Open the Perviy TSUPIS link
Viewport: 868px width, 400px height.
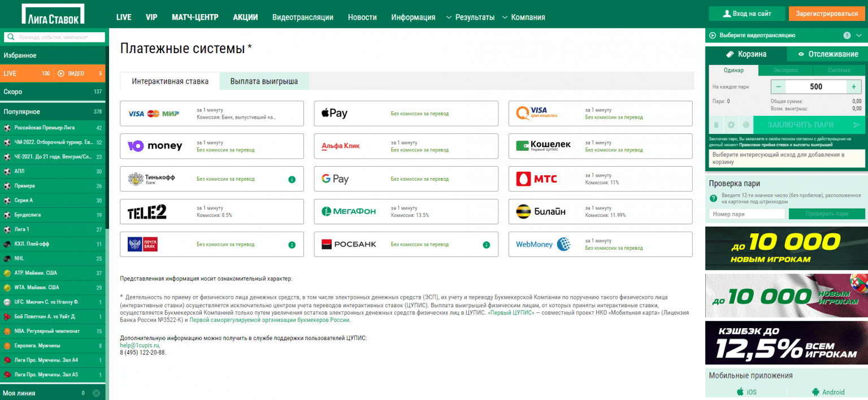click(x=510, y=312)
